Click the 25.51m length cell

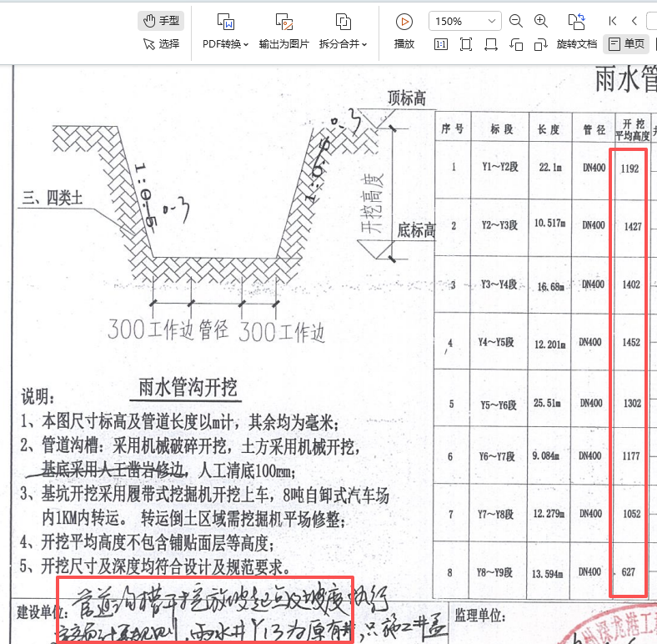point(547,403)
